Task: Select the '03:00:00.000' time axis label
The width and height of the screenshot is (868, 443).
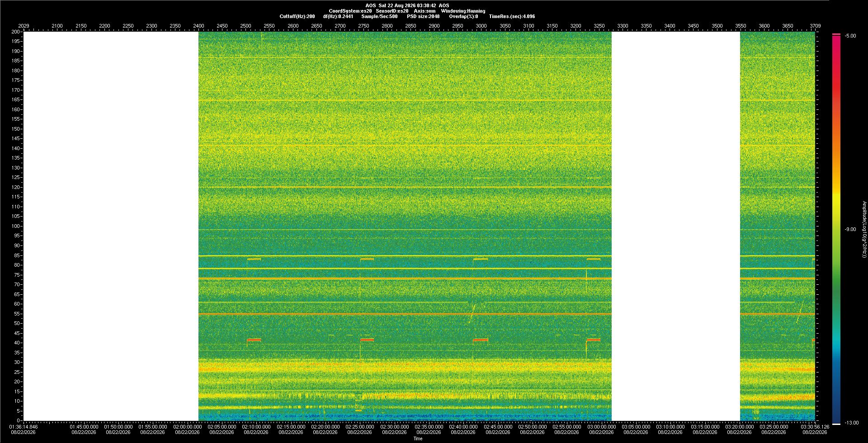Action: tap(601, 426)
